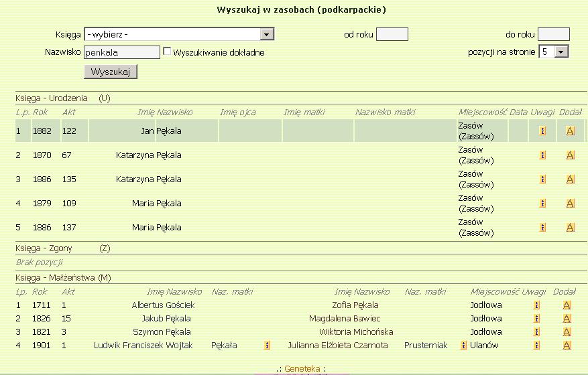Viewport: 588px width, 375px height.
Task: Click the Zofia Pękala name
Action: [x=355, y=305]
